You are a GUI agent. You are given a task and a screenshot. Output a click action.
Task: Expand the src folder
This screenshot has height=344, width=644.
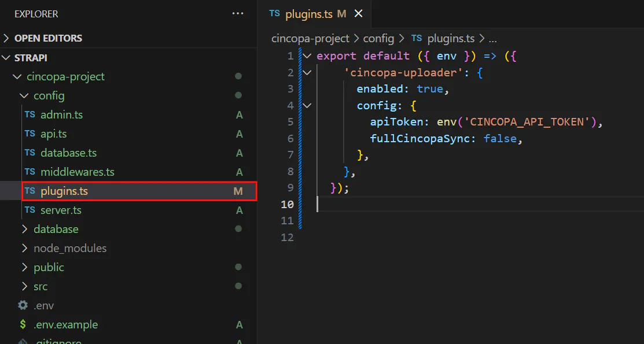point(128,287)
